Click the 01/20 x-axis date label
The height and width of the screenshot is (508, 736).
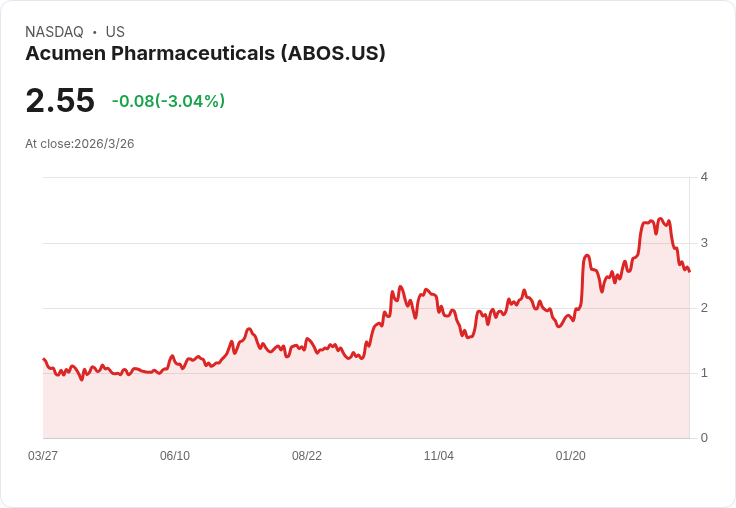pos(571,456)
